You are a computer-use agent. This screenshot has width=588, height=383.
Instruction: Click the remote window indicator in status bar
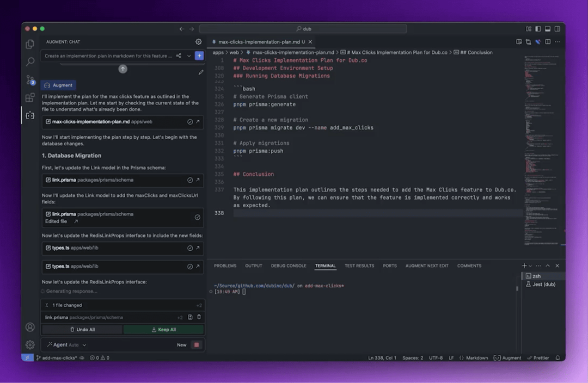point(27,358)
